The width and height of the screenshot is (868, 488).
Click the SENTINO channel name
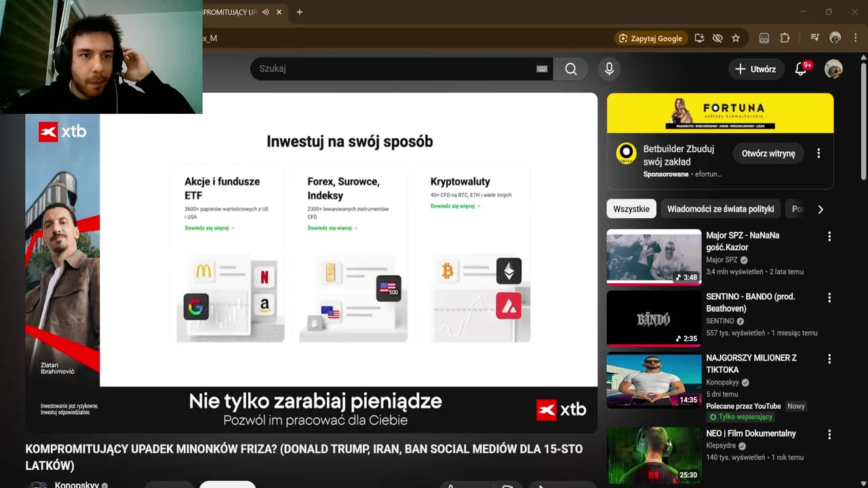(x=720, y=321)
